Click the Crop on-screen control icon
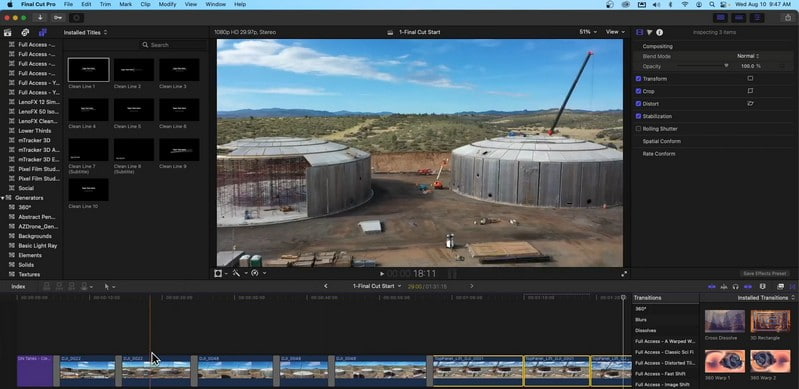The width and height of the screenshot is (799, 389). (750, 91)
